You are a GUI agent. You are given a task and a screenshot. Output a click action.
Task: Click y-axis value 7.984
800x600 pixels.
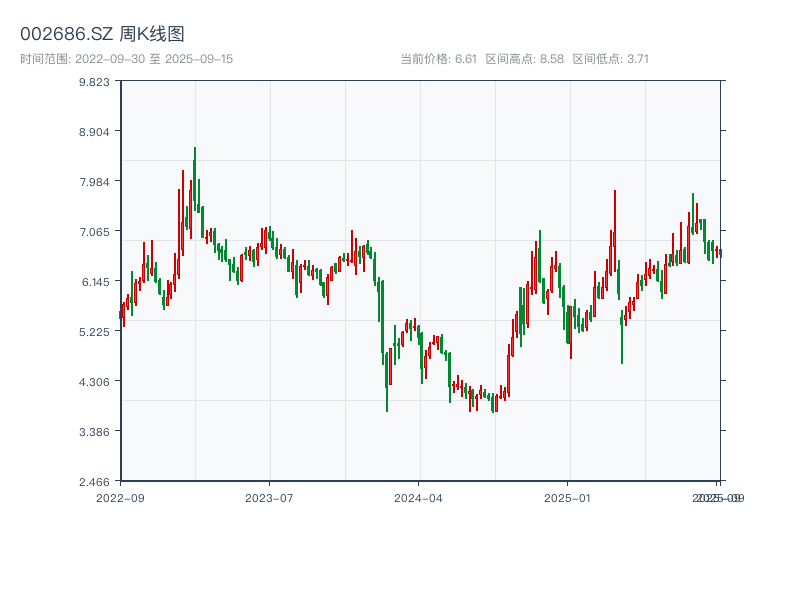[94, 182]
